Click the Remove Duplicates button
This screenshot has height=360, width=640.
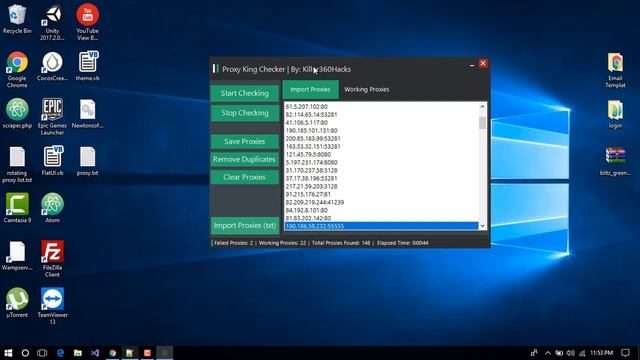(244, 159)
